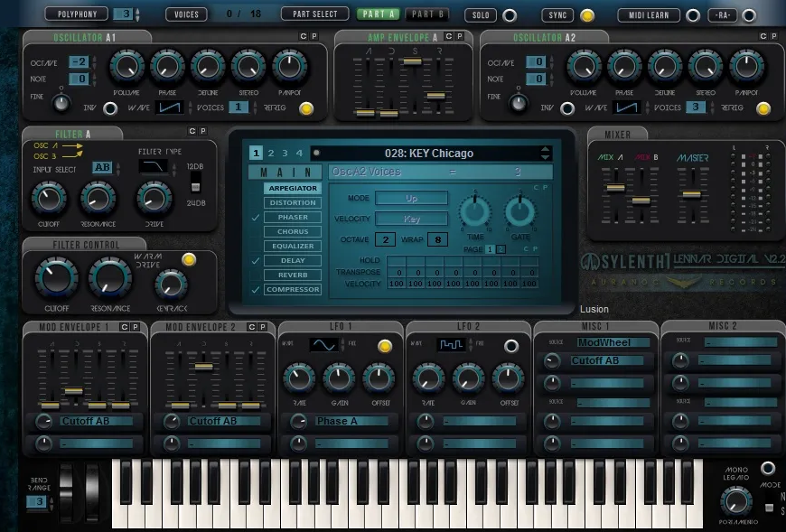Screen dimensions: 786x532
Task: Paste into Amp Envelope A with P button
Action: coord(460,36)
